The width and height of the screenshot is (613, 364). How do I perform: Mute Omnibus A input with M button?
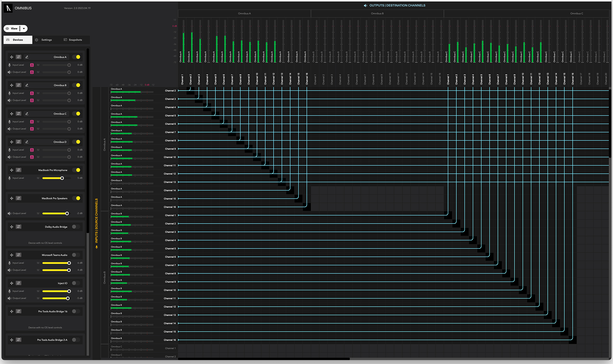click(x=38, y=65)
